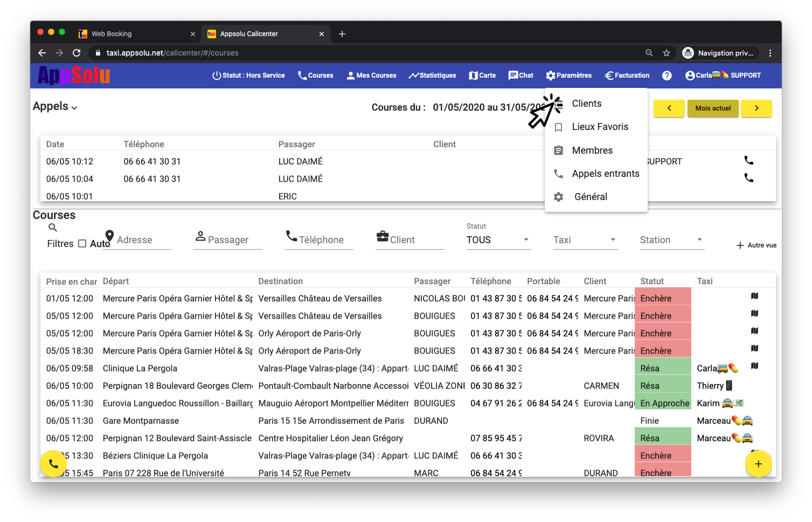
Task: Bookmark this page with the star icon
Action: pyautogui.click(x=667, y=53)
